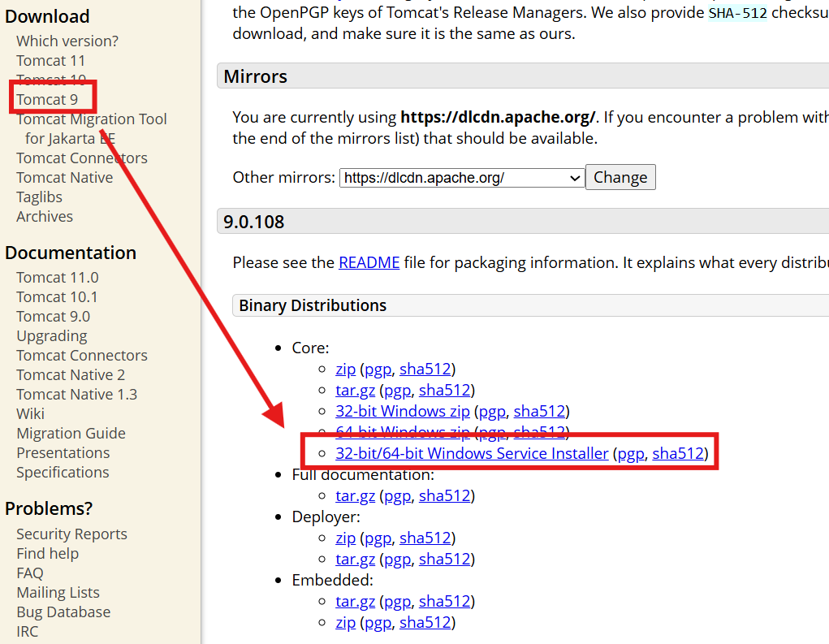Open the Presentations link
Image resolution: width=829 pixels, height=644 pixels.
point(63,453)
